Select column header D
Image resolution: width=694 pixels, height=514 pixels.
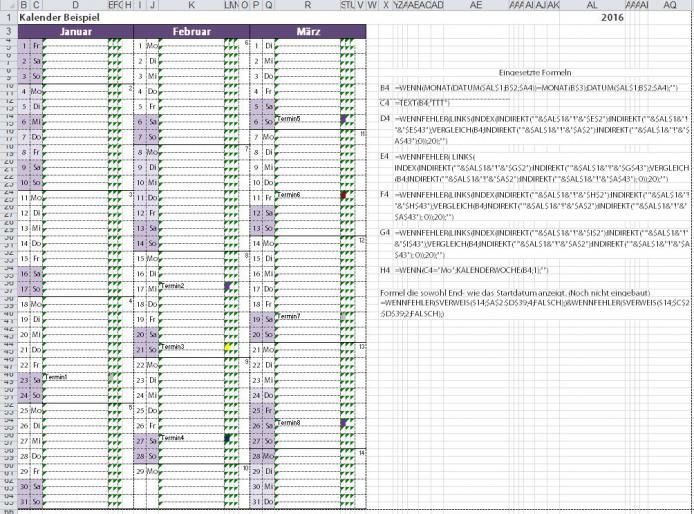pyautogui.click(x=76, y=5)
